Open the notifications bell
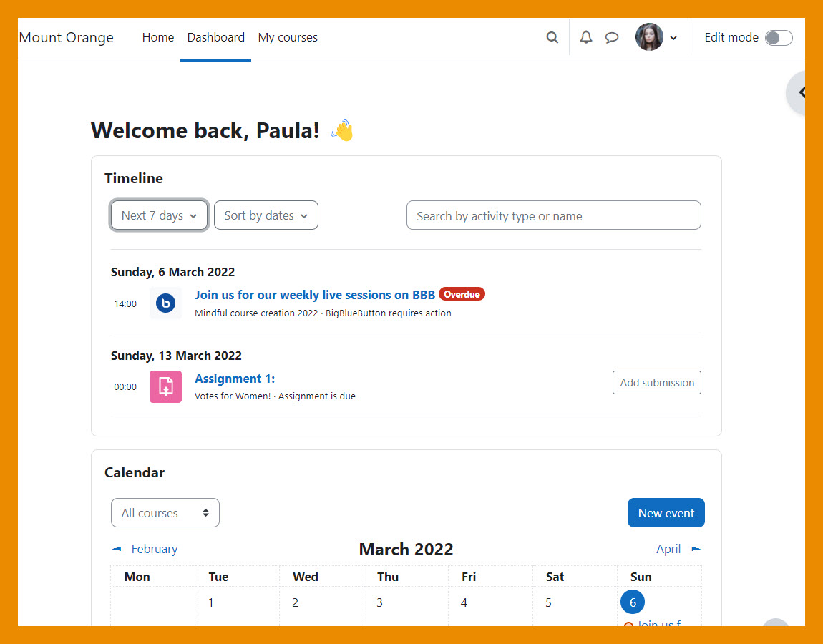 [585, 37]
